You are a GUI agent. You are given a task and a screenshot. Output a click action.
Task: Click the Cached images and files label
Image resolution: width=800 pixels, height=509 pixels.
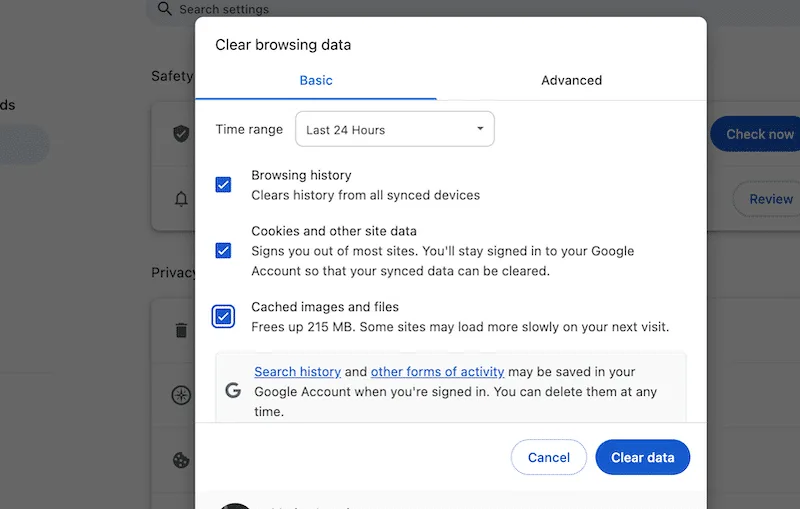[x=325, y=307]
